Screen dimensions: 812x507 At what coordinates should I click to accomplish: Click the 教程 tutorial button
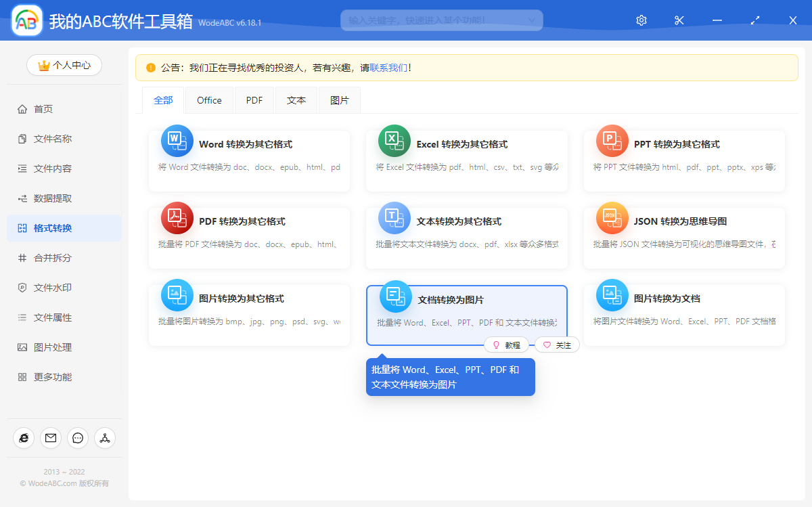pos(506,345)
